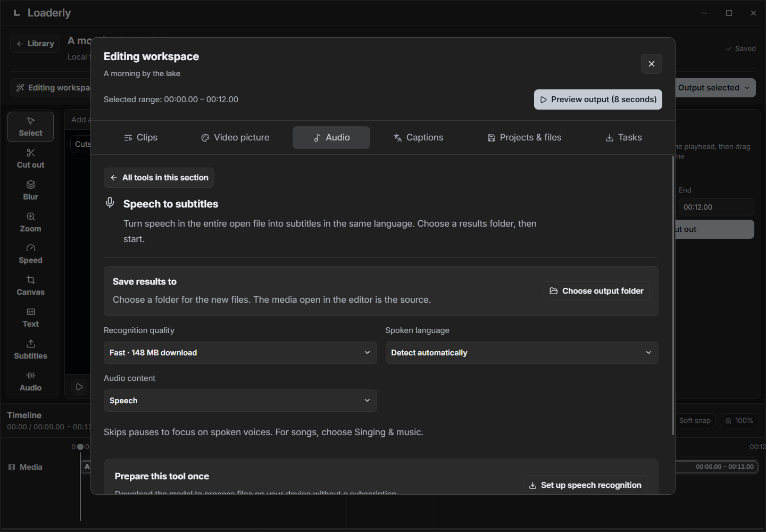766x532 pixels.
Task: Click the Saved status indicator
Action: [x=740, y=48]
